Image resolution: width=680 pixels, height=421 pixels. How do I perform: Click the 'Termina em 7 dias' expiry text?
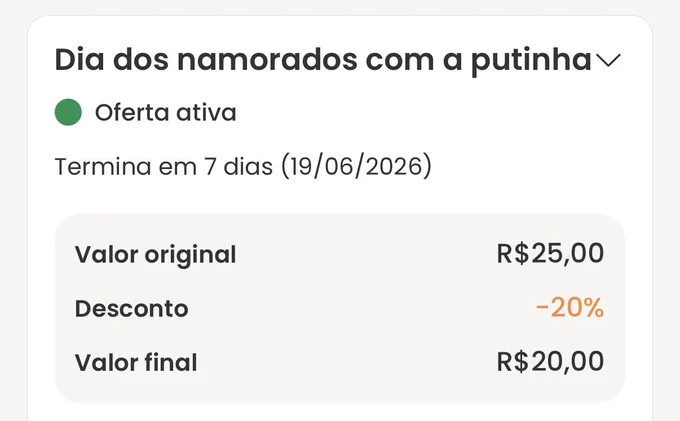tap(163, 166)
